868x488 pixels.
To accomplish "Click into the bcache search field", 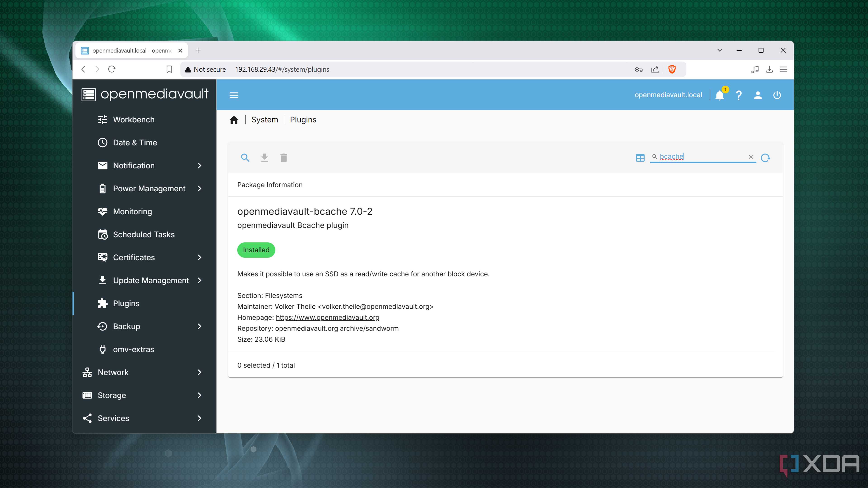I will [x=703, y=157].
